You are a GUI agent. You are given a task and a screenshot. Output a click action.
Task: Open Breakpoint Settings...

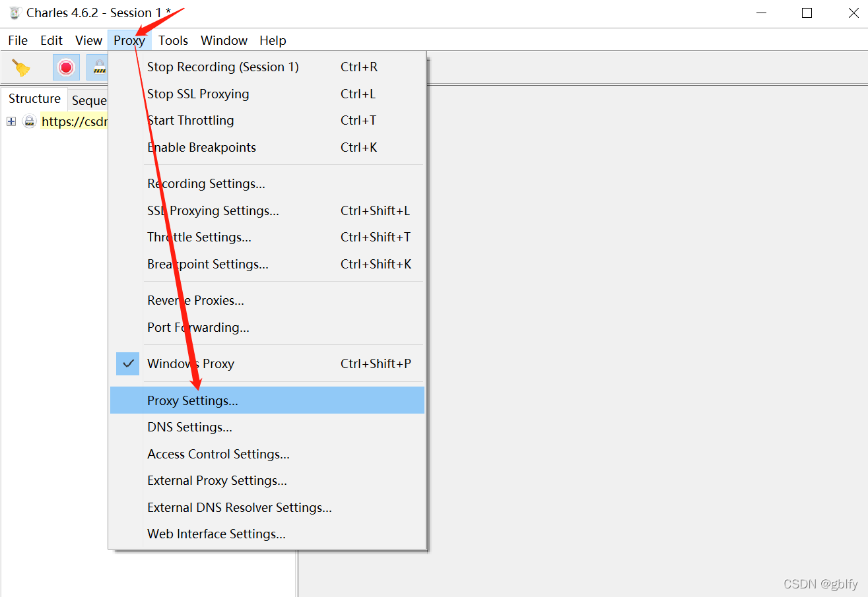tap(267, 265)
